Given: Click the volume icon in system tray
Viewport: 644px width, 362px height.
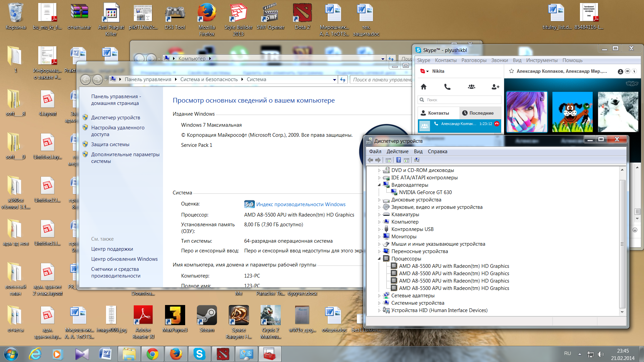Looking at the screenshot, I should pyautogui.click(x=601, y=354).
